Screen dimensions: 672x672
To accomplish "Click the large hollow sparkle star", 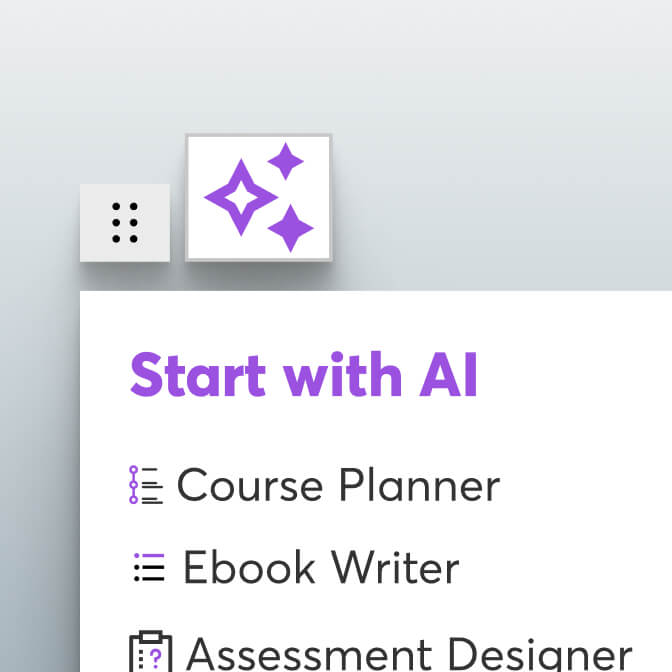I will tap(240, 198).
